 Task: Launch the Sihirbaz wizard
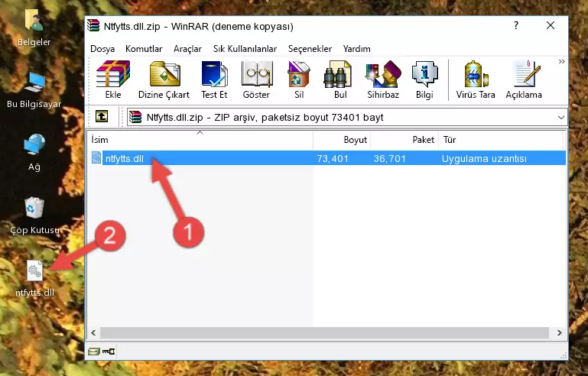383,79
